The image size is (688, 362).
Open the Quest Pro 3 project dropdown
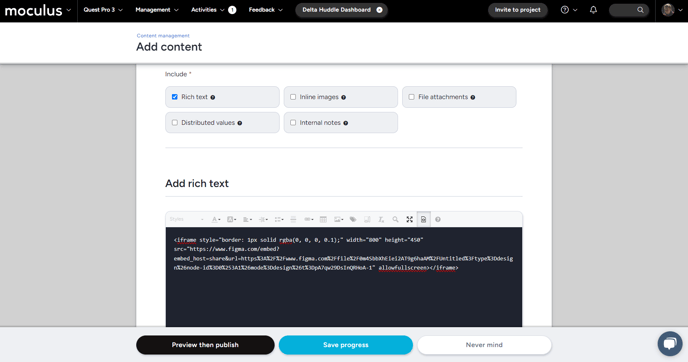coord(103,10)
